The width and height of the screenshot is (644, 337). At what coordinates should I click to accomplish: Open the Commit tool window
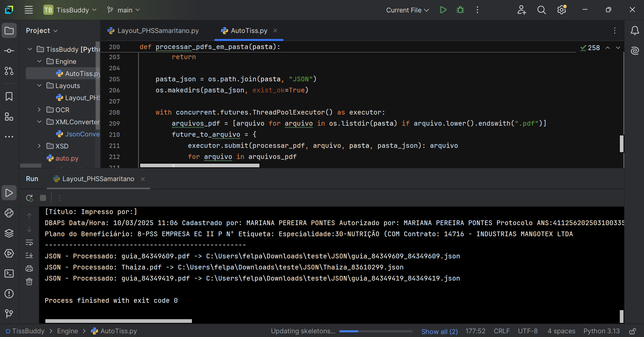click(x=9, y=51)
